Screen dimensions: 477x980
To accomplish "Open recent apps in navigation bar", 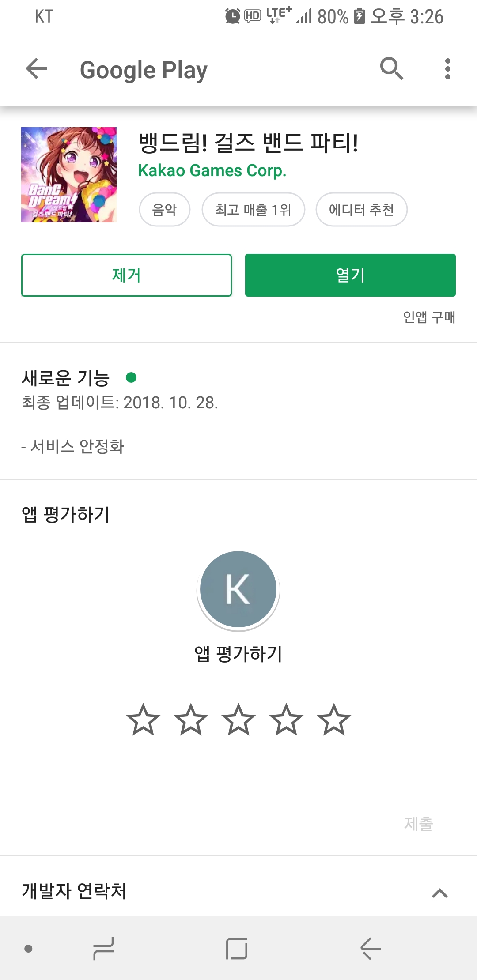I will point(104,949).
